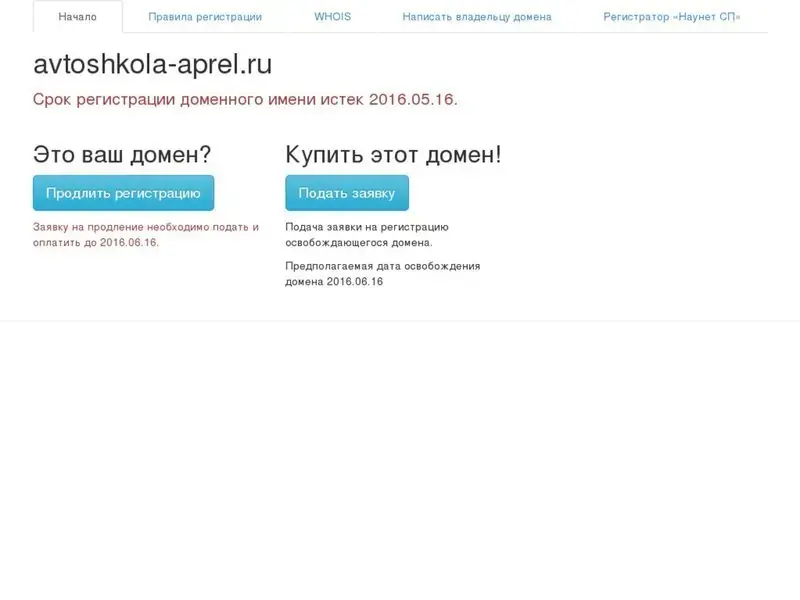Click the Подача заявки на регистрацию paragraph
The height and width of the screenshot is (600, 800).
[x=366, y=234]
